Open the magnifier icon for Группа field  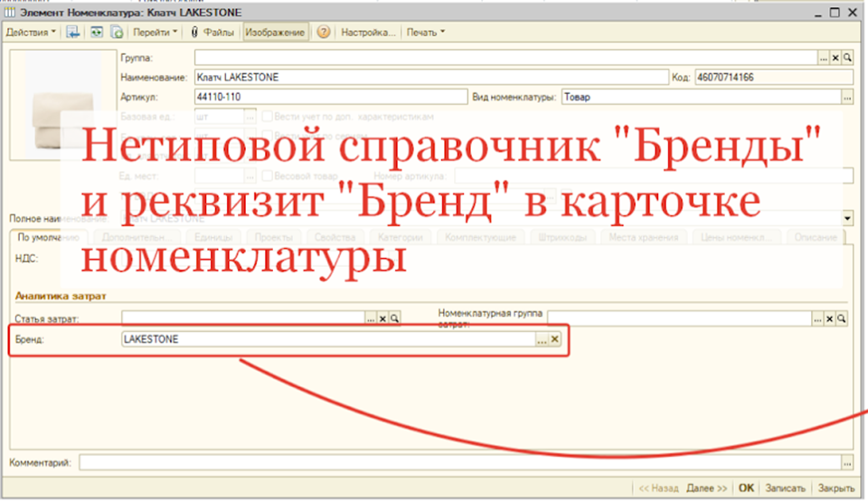[x=847, y=58]
